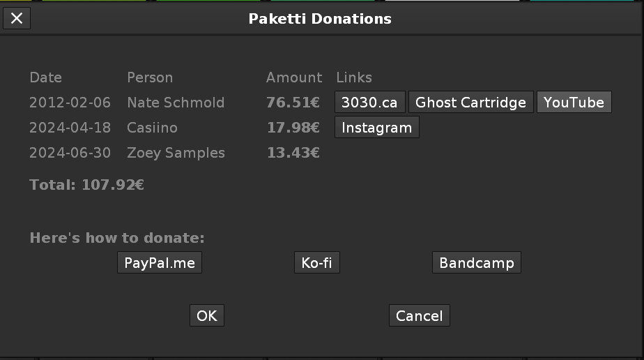Click the Bandcamp donation button
The width and height of the screenshot is (644, 360).
(x=476, y=263)
